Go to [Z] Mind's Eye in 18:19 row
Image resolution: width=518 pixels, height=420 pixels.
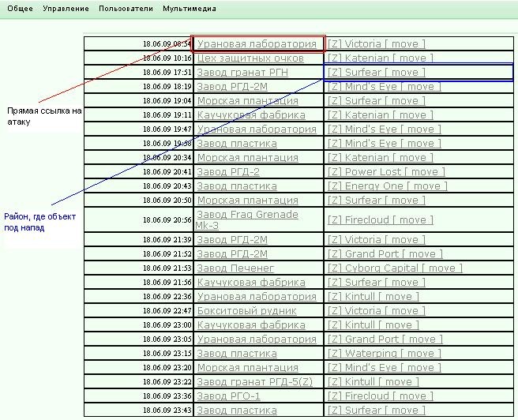(x=385, y=87)
